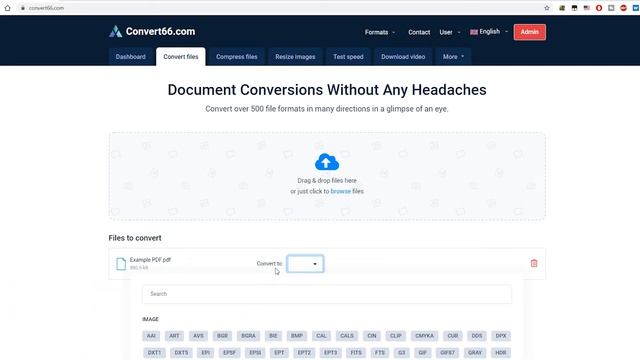The height and width of the screenshot is (360, 640).
Task: Select the Convert files tab
Action: [181, 57]
